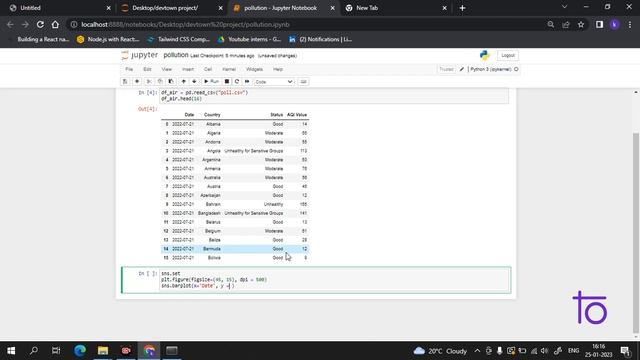
Task: Open LinkedIn Notifications bookmark
Action: pyautogui.click(x=320, y=39)
